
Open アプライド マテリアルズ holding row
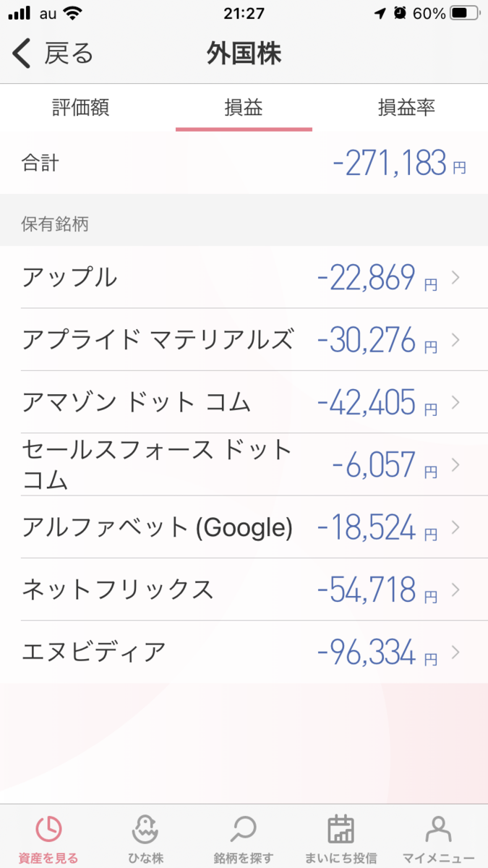[x=244, y=340]
